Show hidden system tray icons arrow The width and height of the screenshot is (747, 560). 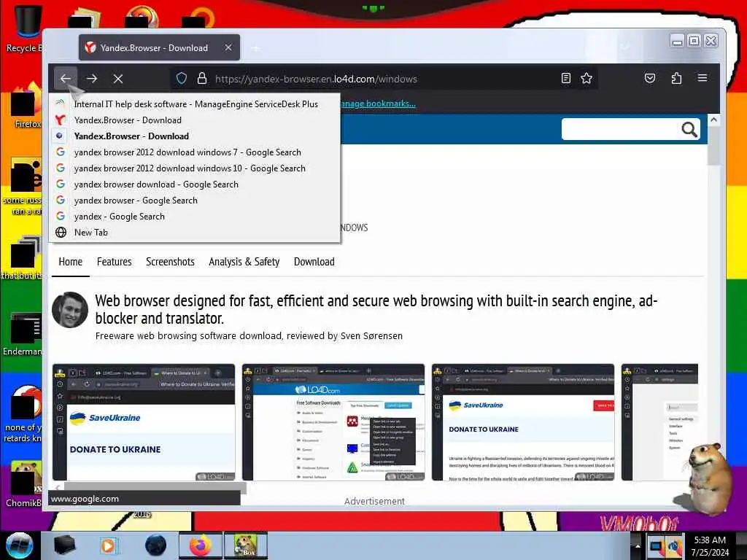pyautogui.click(x=638, y=545)
